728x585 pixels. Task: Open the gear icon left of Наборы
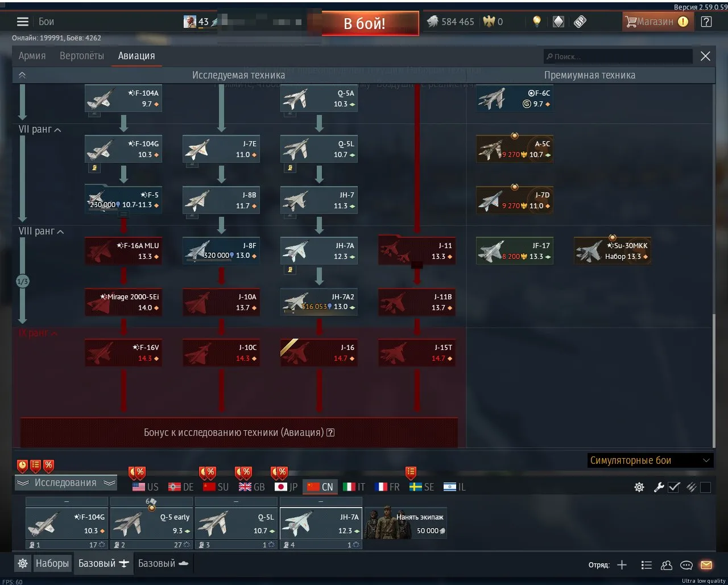[x=23, y=563]
